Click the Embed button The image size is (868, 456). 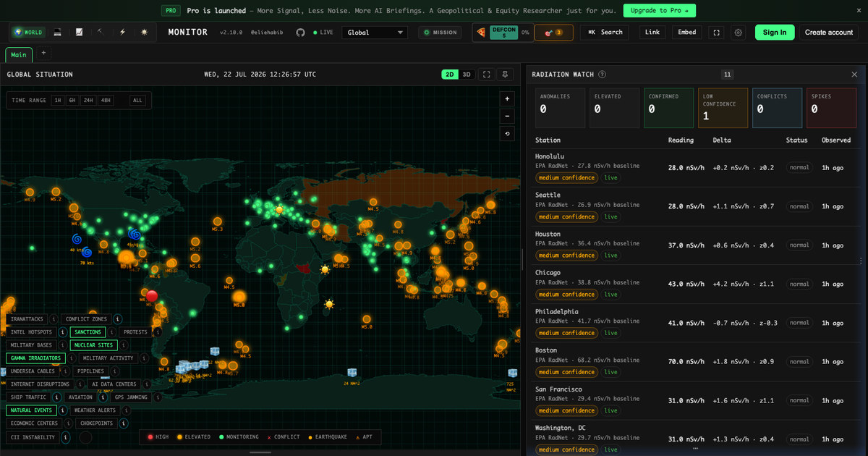[x=687, y=33]
